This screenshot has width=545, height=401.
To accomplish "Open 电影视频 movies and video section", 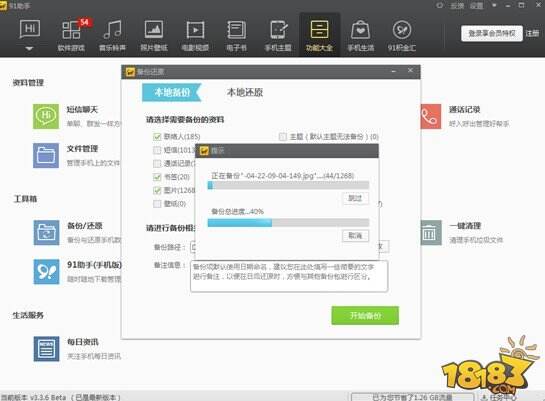I will coord(195,36).
